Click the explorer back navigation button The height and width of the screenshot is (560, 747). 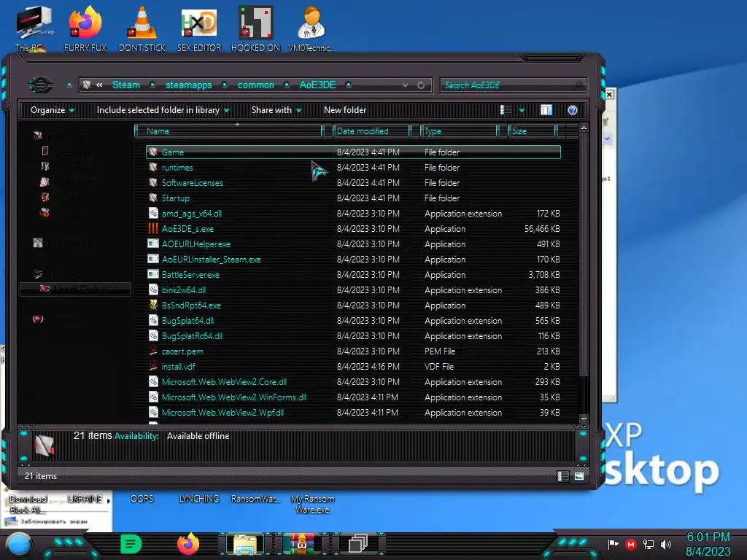(41, 85)
